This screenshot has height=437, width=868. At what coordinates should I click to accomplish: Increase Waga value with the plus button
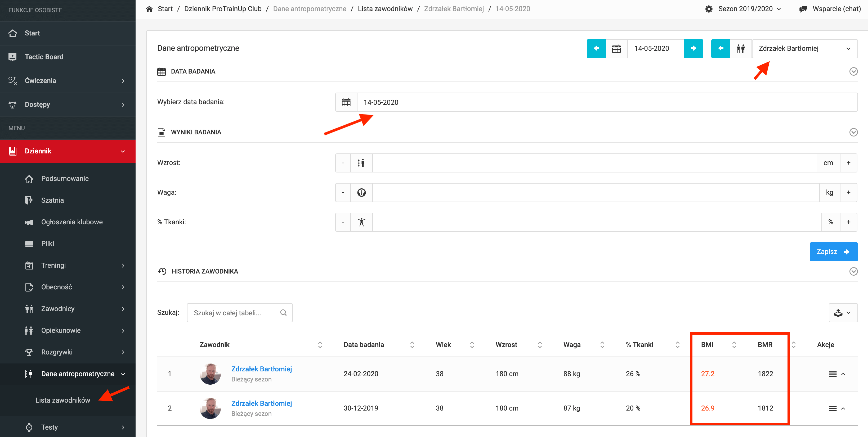click(848, 193)
